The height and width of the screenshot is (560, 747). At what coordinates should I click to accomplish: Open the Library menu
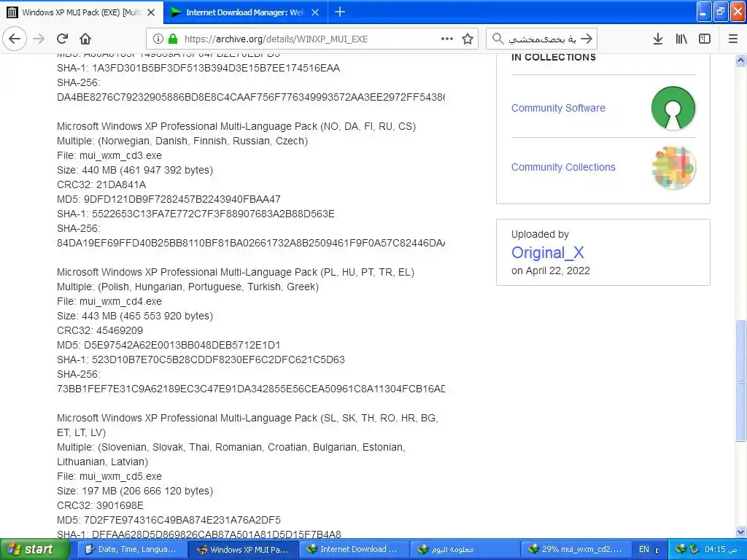tap(682, 39)
